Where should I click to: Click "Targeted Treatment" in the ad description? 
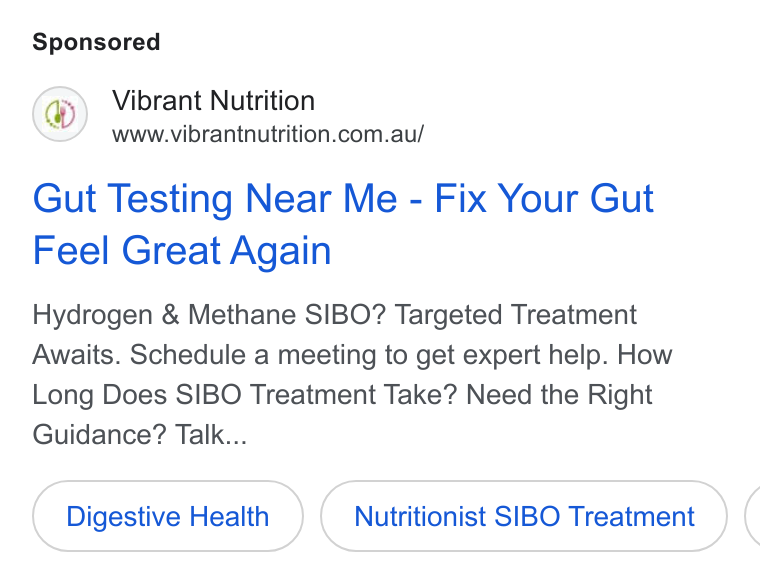point(516,315)
